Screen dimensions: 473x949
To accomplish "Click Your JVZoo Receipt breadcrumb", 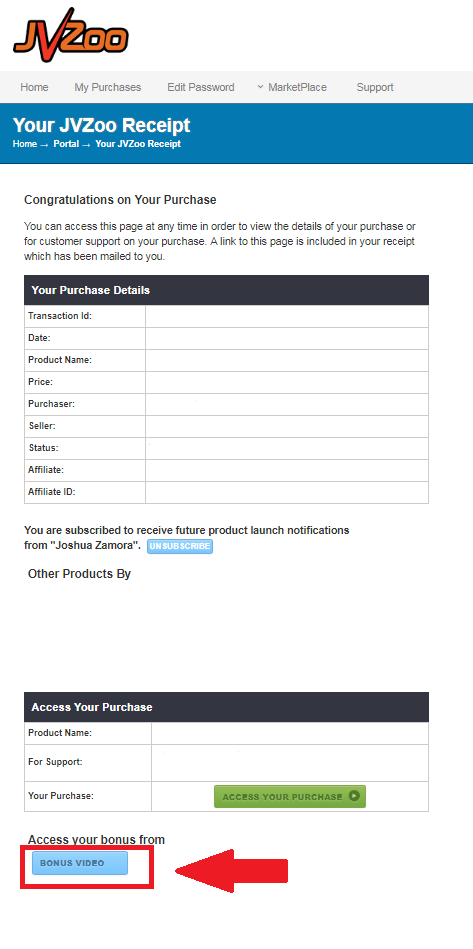I will coord(138,144).
